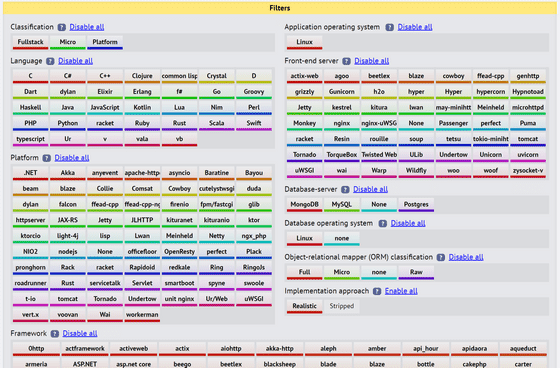This screenshot has width=560, height=368.
Task: Enable all Implementation approach filters
Action: (x=401, y=291)
